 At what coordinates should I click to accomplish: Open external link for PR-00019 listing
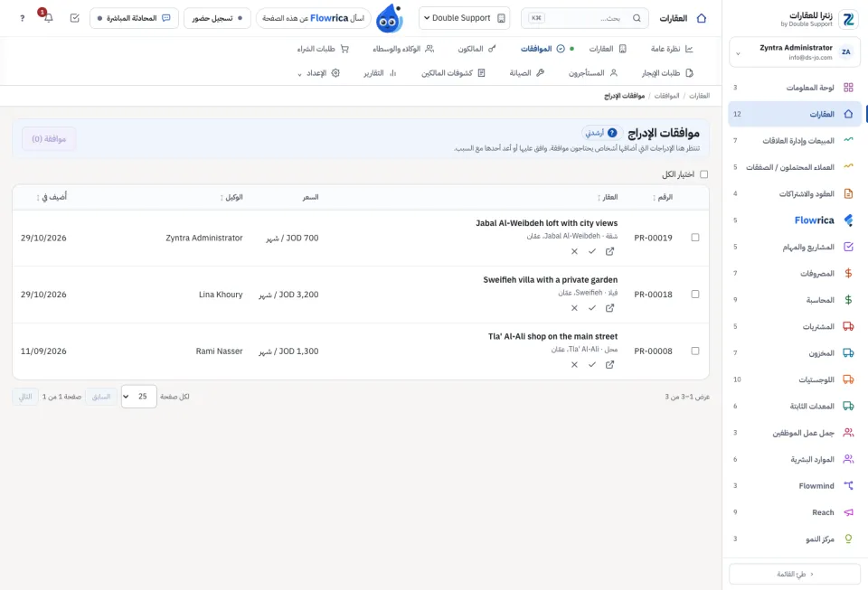point(609,251)
